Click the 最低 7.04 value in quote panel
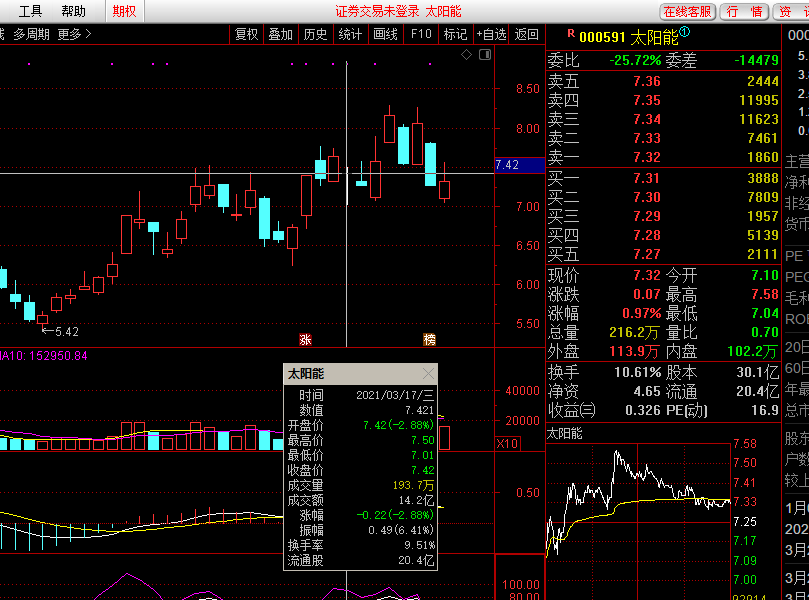Screen dimensions: 809x600 point(765,313)
